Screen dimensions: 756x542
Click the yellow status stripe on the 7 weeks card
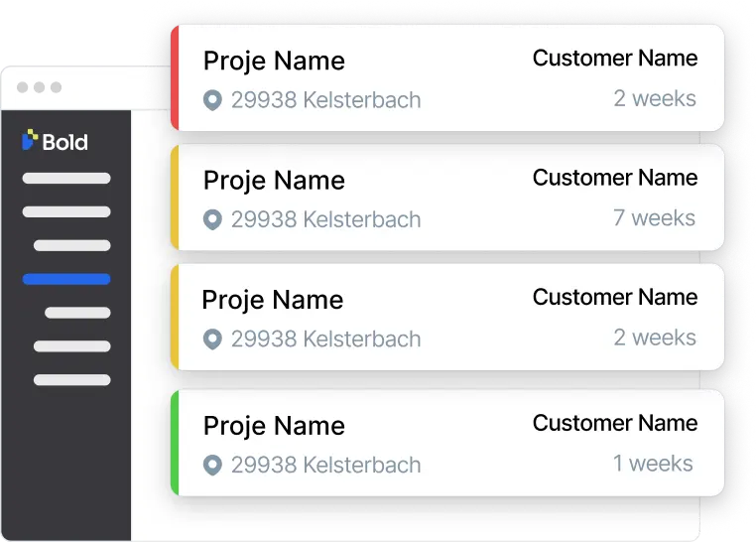[175, 197]
